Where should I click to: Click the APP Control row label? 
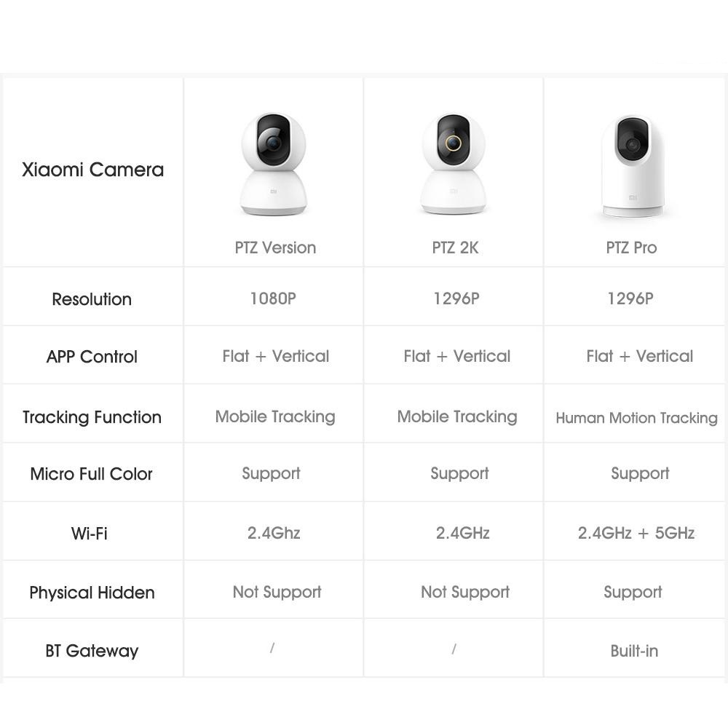92,357
